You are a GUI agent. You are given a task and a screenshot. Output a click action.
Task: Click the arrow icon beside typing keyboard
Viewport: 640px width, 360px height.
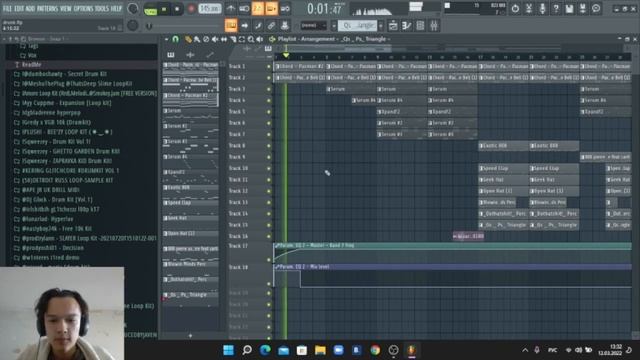pos(244,26)
